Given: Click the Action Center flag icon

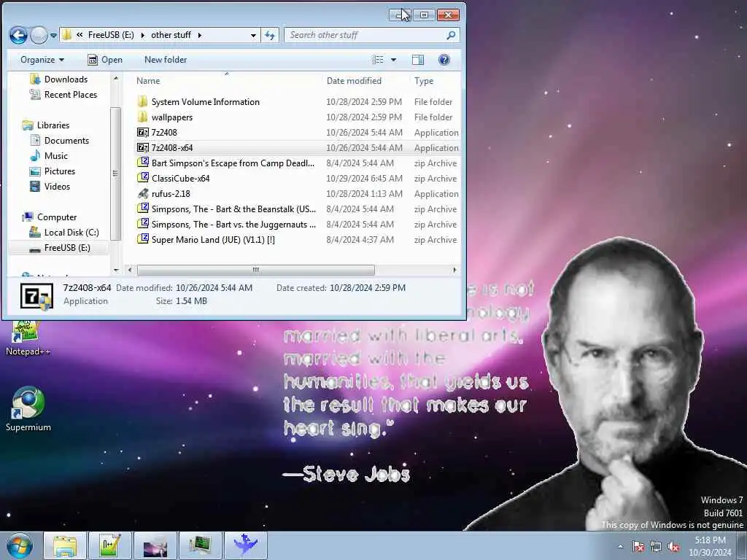Looking at the screenshot, I should click(638, 547).
